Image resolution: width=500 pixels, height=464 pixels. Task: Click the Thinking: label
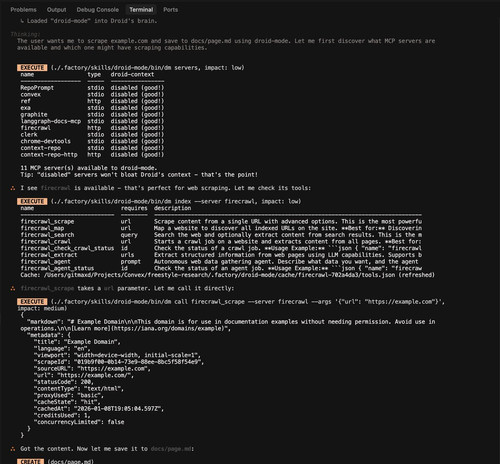click(25, 34)
